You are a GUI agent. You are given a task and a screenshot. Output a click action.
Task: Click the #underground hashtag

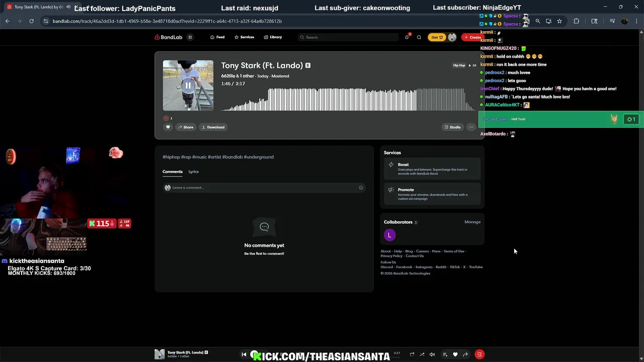click(x=259, y=157)
